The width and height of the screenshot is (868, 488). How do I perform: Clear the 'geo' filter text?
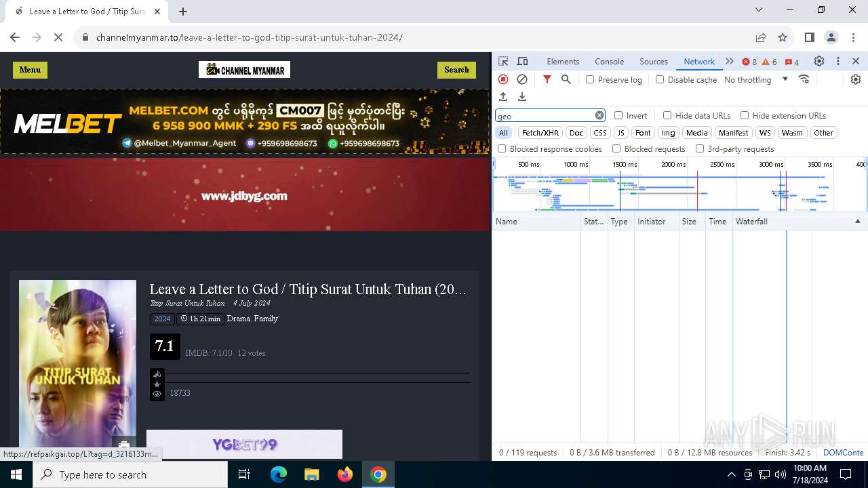(x=599, y=115)
